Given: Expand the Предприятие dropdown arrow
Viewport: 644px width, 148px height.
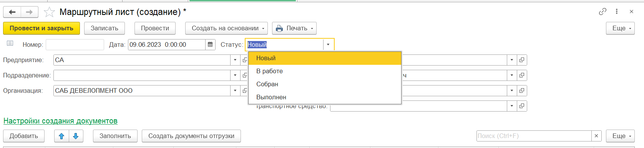Looking at the screenshot, I should coord(235,60).
